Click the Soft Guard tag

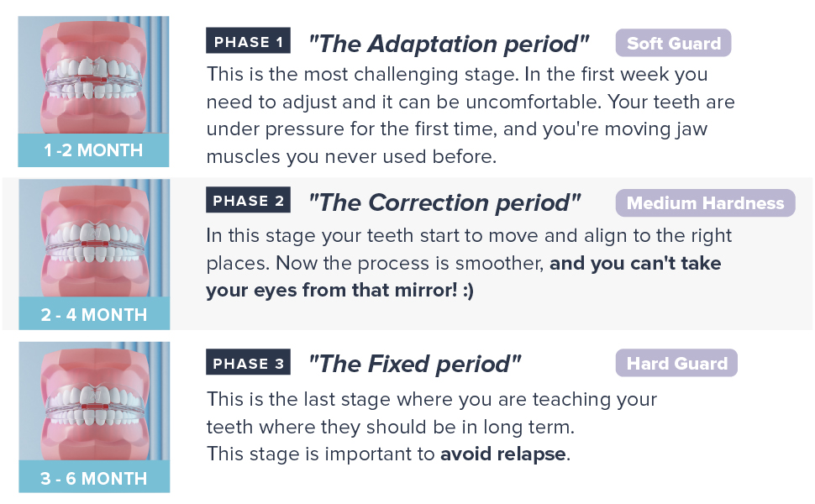[x=673, y=43]
